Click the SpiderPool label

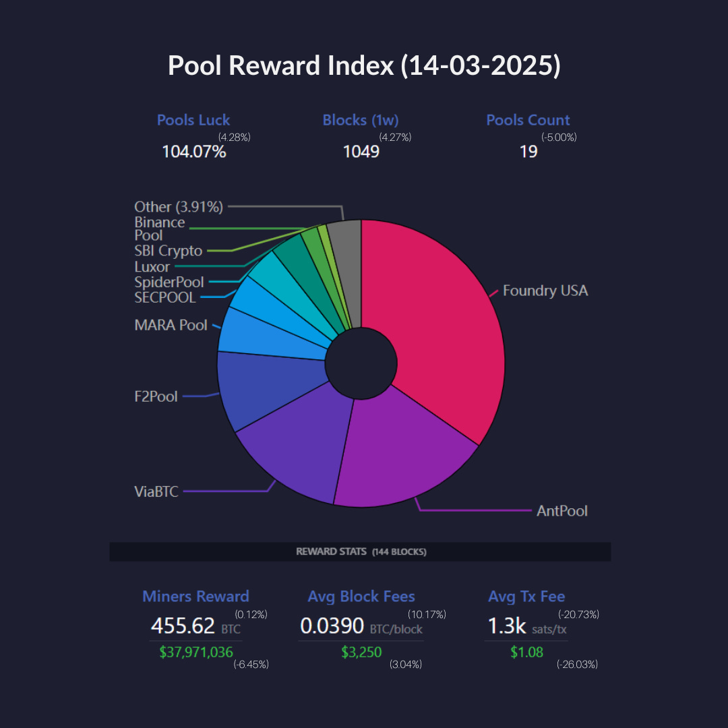[x=169, y=282]
